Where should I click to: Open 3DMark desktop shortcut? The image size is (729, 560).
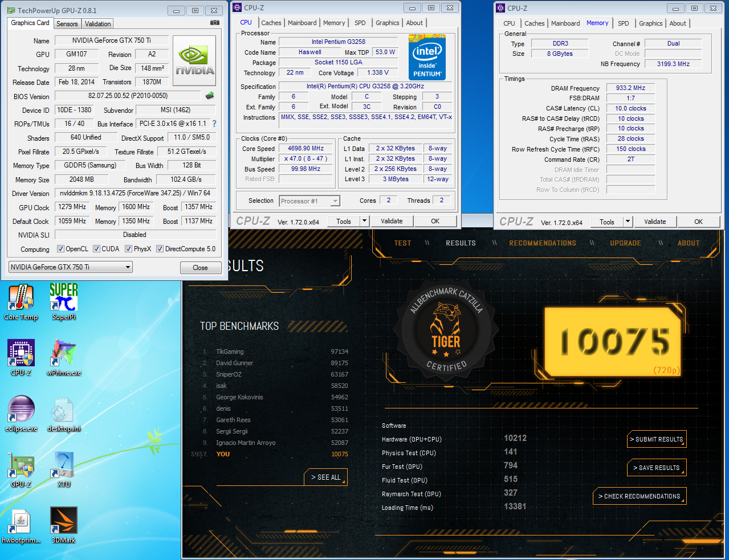pos(63,525)
